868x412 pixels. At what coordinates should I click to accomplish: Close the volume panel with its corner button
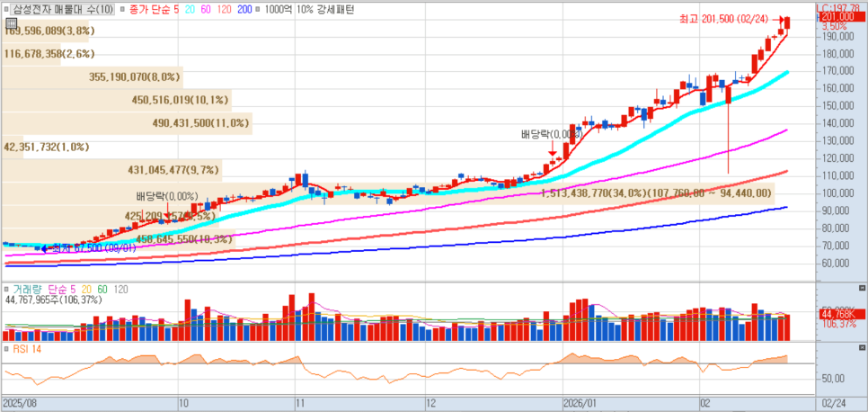tap(862, 289)
